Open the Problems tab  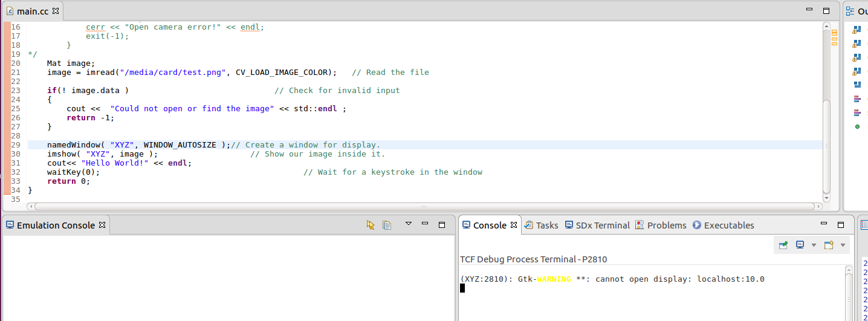661,225
